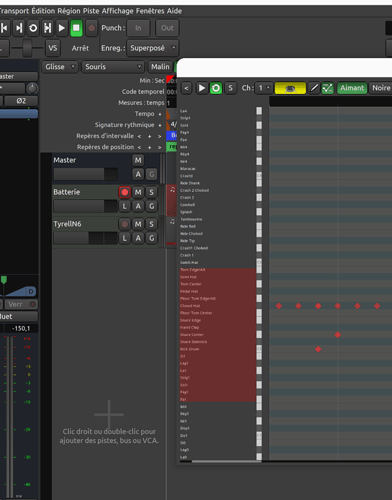Click the green Stop transport button

76,28
